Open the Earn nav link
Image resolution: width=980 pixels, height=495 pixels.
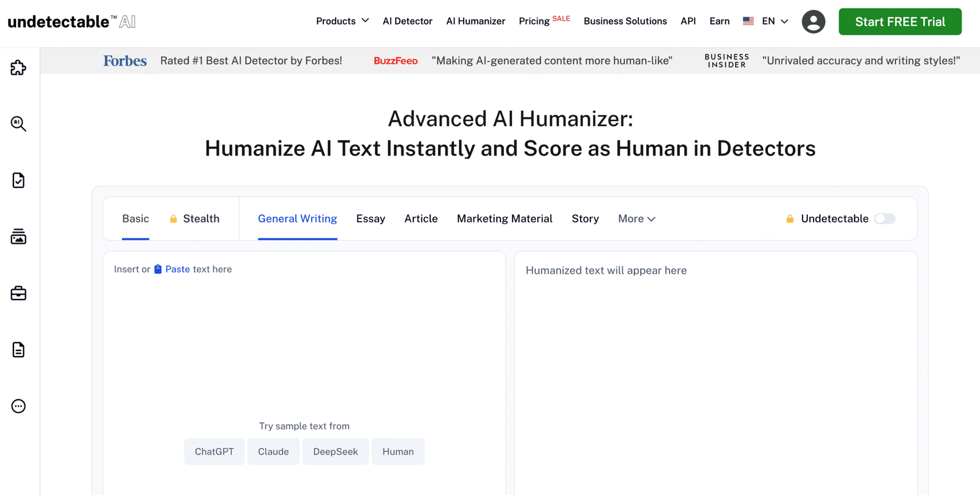[720, 21]
